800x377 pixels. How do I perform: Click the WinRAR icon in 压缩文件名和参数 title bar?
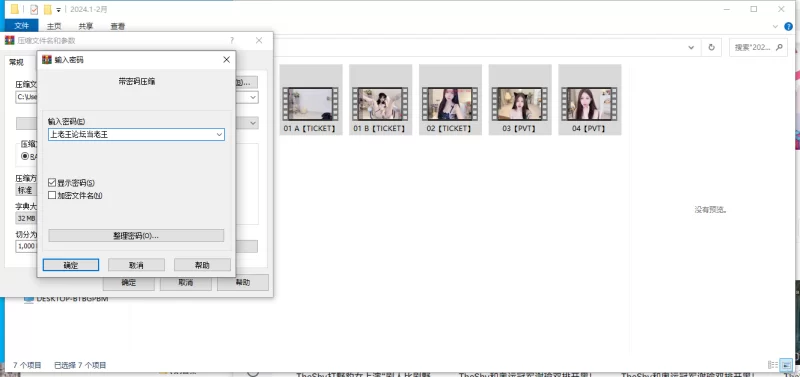pos(9,40)
